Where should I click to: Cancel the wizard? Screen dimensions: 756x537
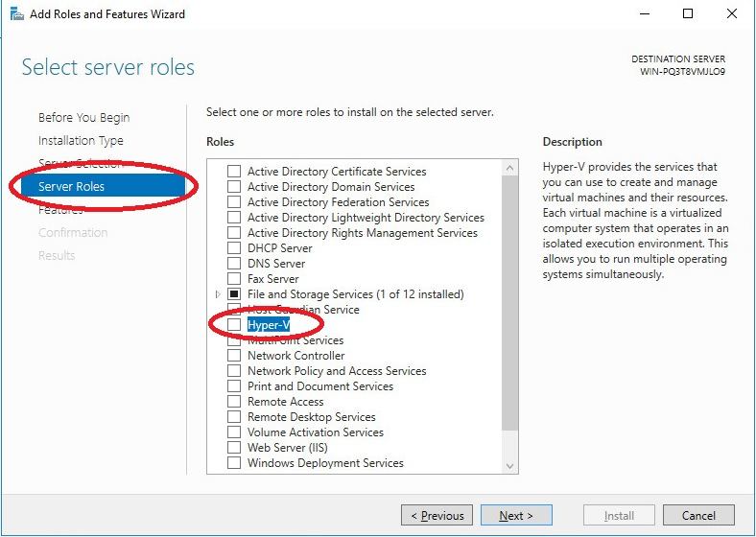(698, 516)
